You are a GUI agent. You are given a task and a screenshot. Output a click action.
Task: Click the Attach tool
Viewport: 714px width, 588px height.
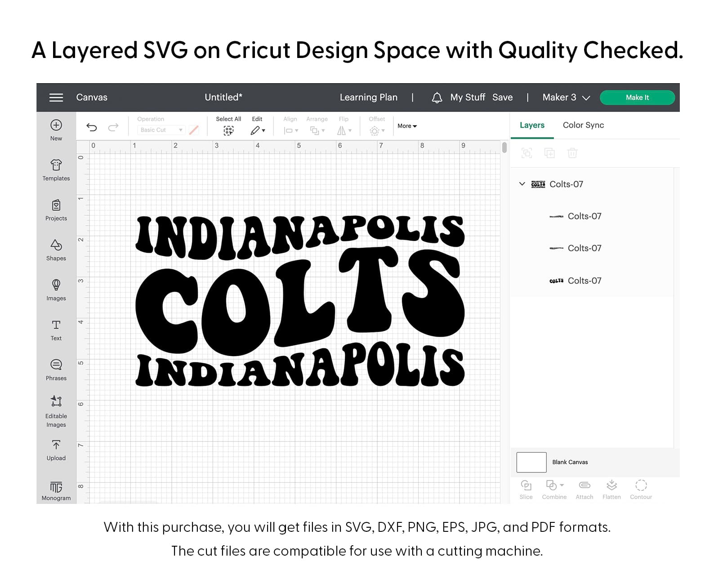coord(585,490)
